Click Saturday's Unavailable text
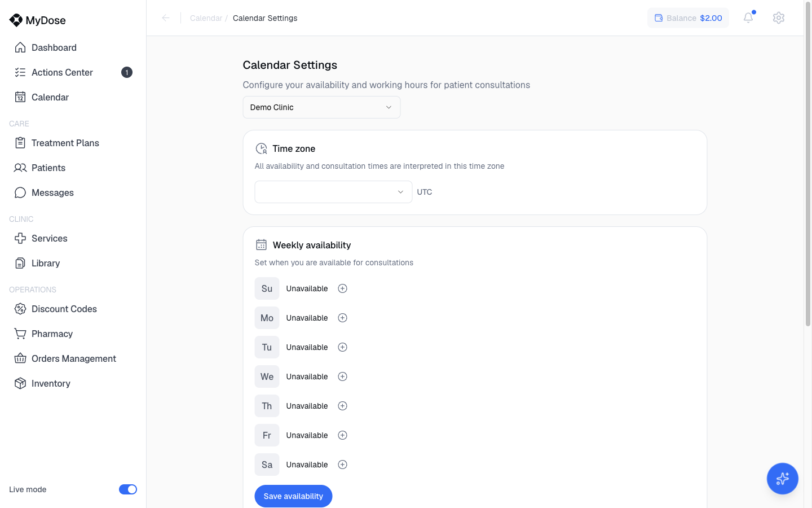Screen dimensions: 812x508 click(307, 465)
